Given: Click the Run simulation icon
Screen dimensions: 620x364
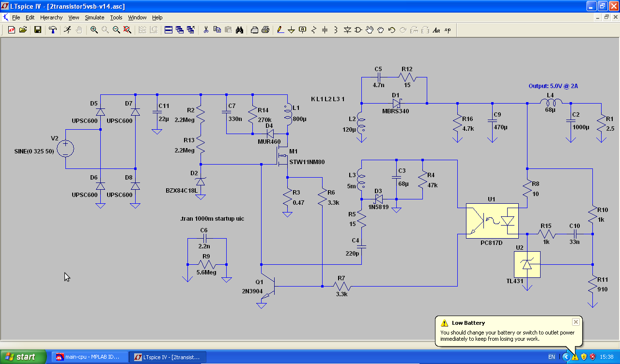Looking at the screenshot, I should (67, 30).
